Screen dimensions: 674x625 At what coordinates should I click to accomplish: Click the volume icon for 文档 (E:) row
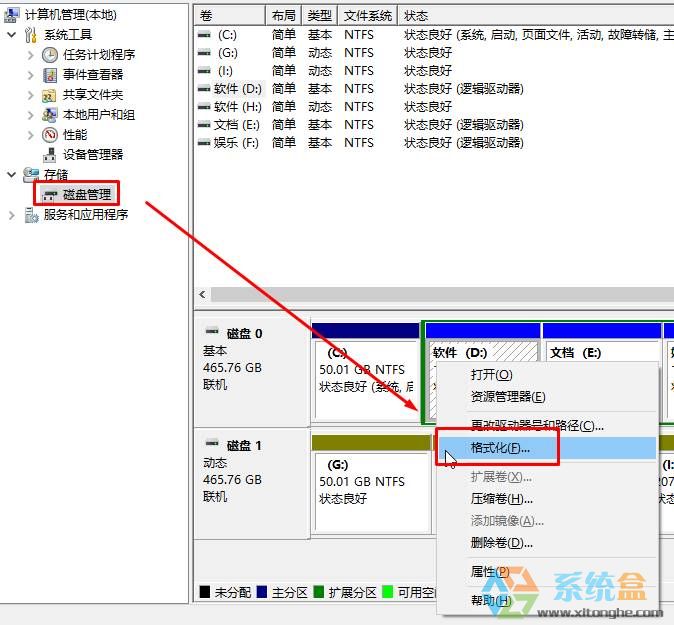[x=204, y=125]
